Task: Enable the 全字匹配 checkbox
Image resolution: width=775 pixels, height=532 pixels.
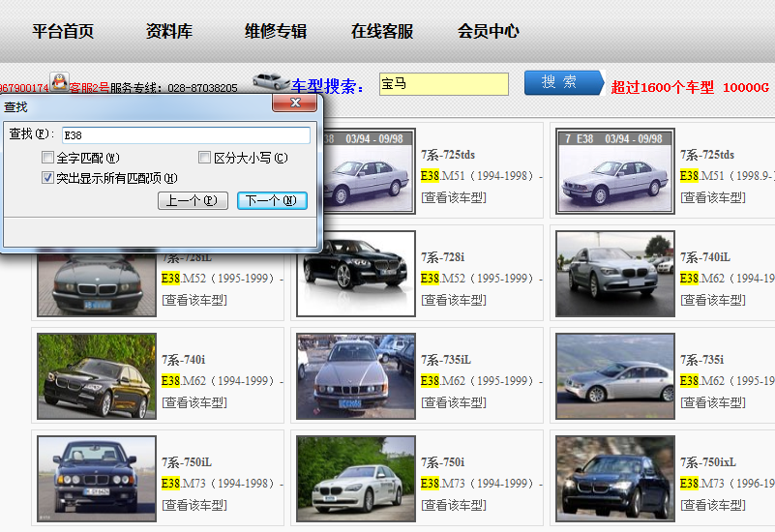Action: 48,158
